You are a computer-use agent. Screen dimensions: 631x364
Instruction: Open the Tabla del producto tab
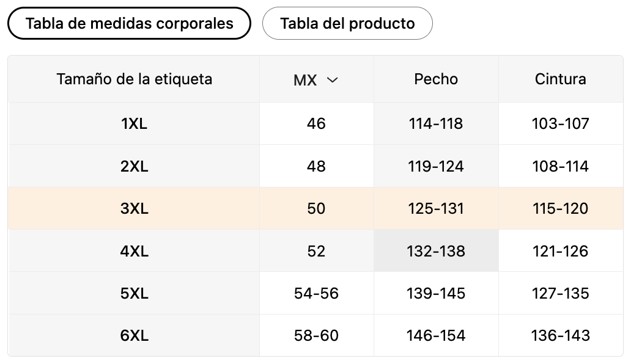click(x=347, y=23)
